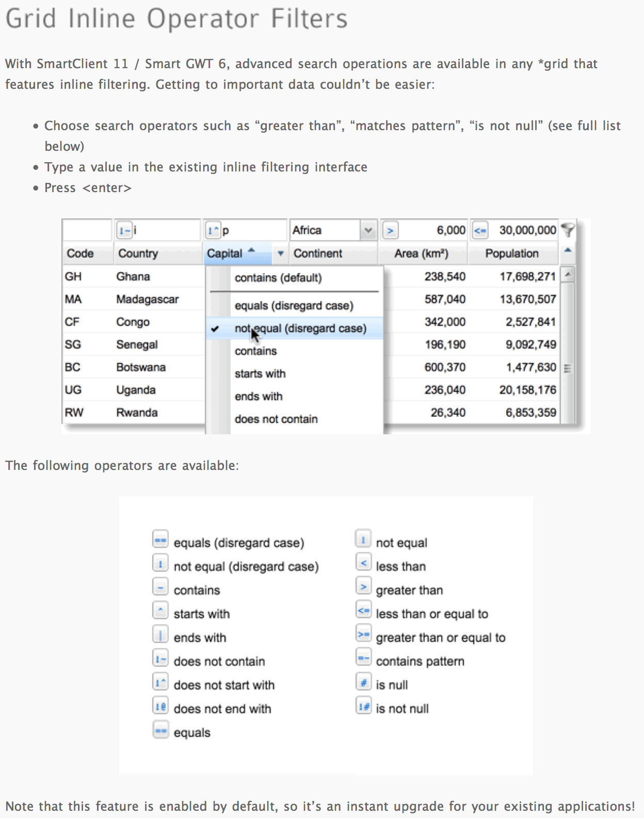Open the Capital filter operator icon
Viewport: 644px width, 818px height.
click(213, 230)
